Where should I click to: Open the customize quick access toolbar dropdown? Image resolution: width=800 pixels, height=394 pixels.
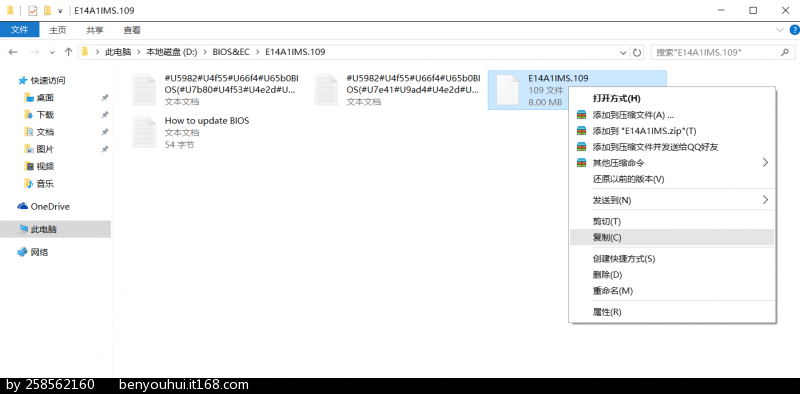click(x=60, y=11)
